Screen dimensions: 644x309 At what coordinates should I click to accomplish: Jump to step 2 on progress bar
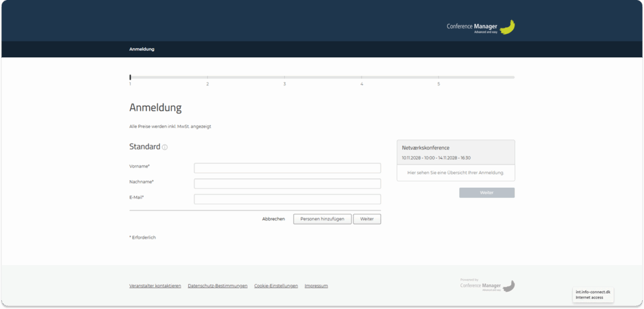coord(208,78)
